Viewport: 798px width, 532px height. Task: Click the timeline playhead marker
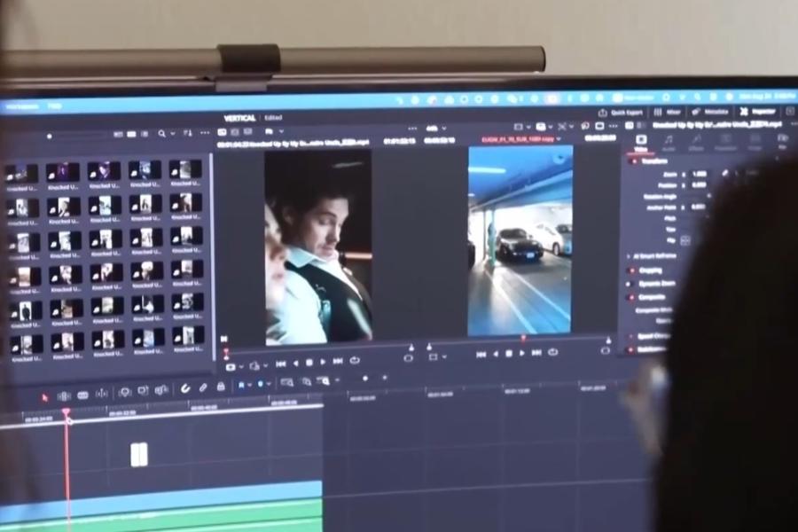coord(66,413)
